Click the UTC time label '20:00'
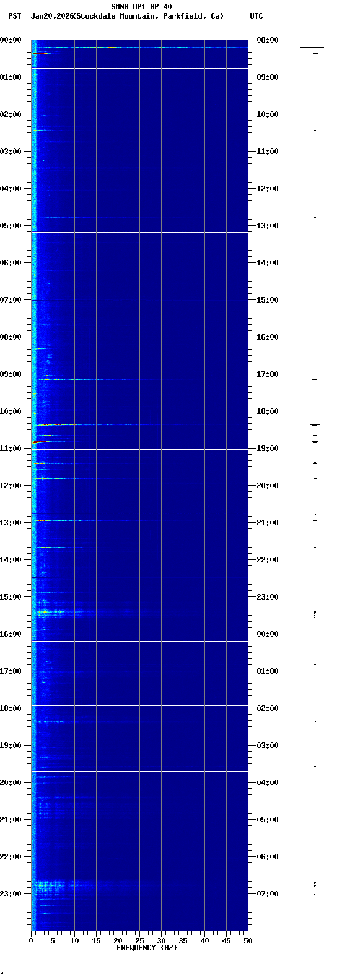 tap(268, 486)
